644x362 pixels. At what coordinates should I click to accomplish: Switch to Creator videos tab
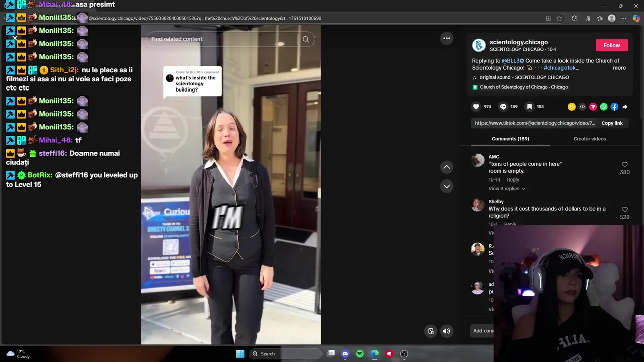[x=589, y=139]
